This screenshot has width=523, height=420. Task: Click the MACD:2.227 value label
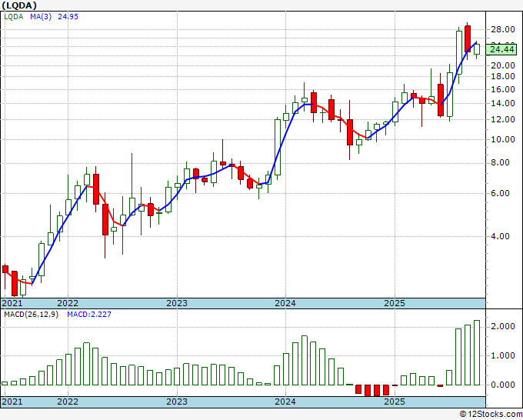[x=89, y=315]
